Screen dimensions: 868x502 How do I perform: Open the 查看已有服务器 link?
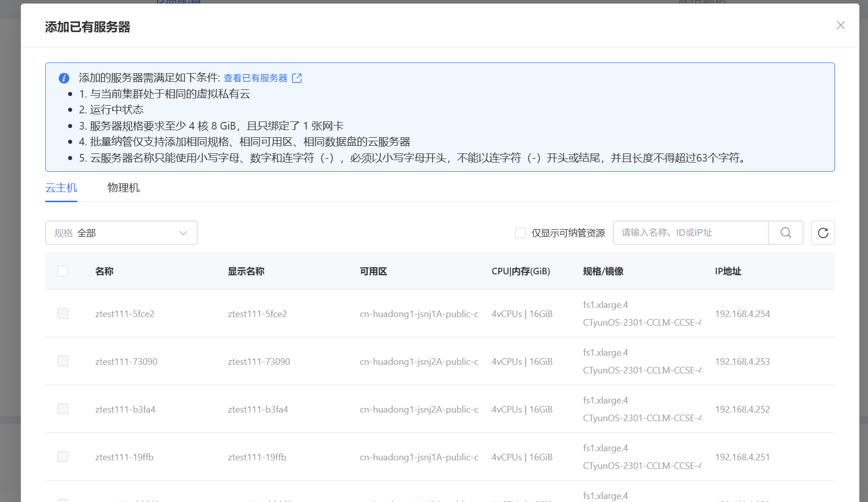[x=255, y=78]
